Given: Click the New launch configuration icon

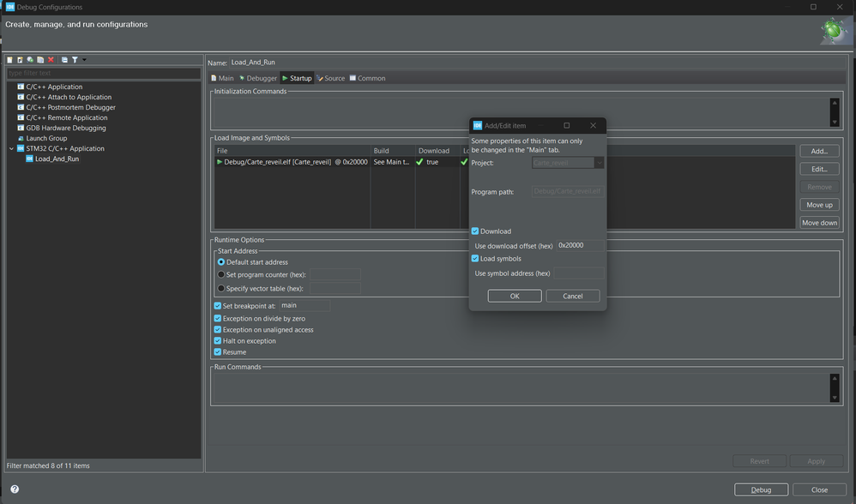Looking at the screenshot, I should (10, 60).
